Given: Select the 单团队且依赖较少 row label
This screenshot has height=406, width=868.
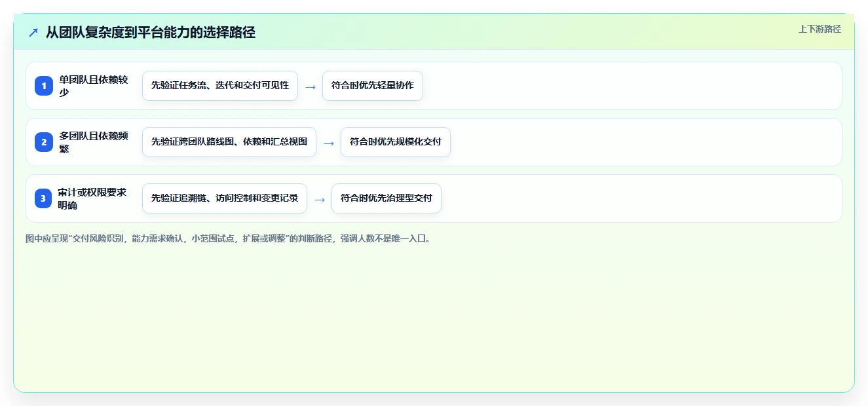Looking at the screenshot, I should [x=94, y=86].
